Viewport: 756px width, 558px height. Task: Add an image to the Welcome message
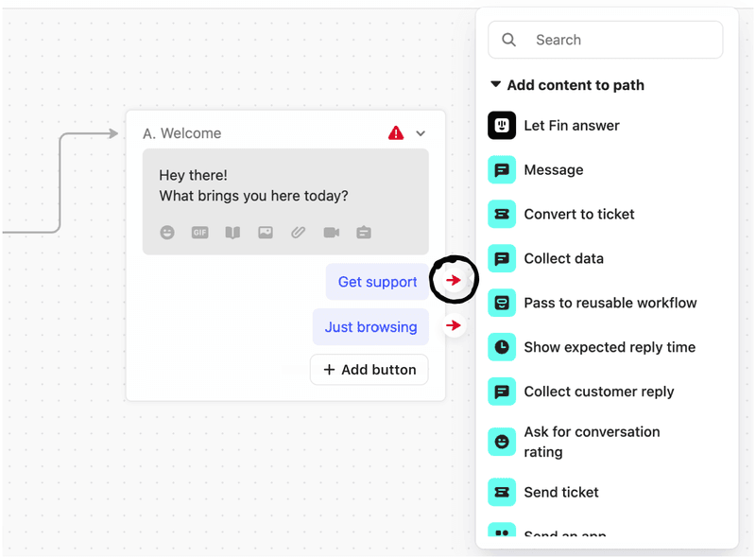pos(266,232)
